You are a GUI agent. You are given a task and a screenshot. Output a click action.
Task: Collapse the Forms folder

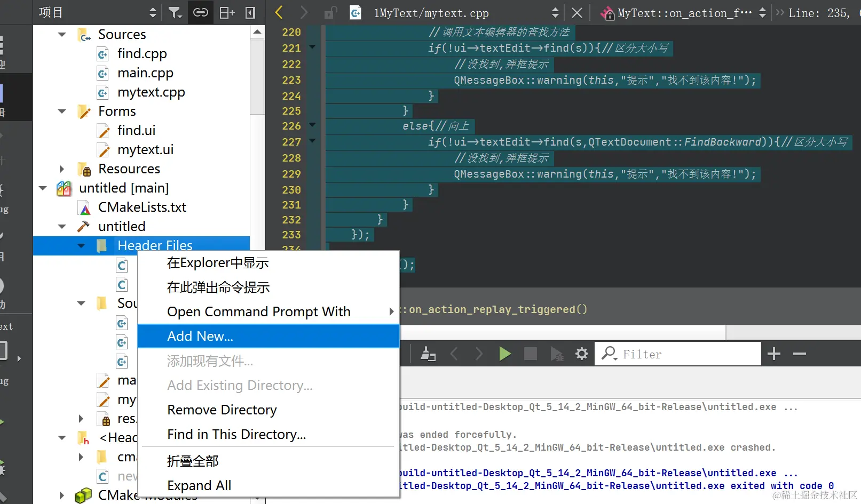tap(62, 111)
